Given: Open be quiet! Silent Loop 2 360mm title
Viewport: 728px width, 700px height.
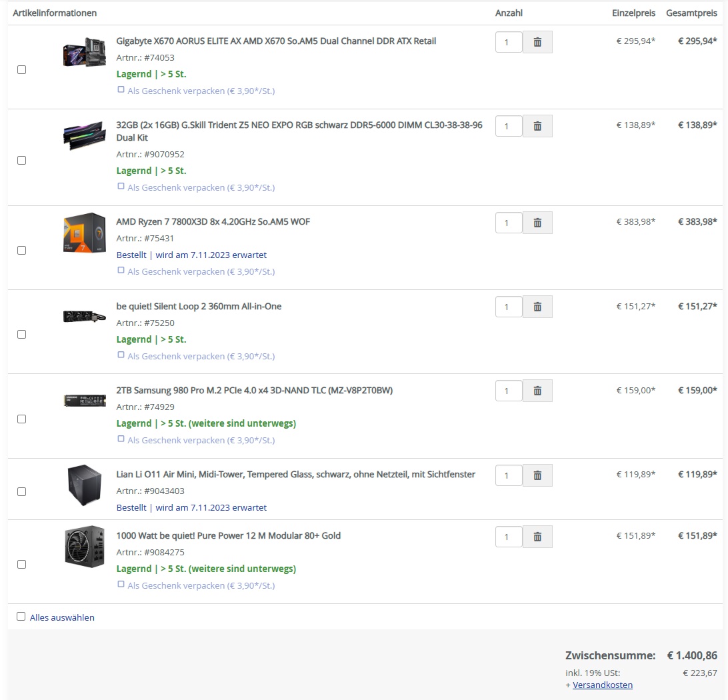Looking at the screenshot, I should pos(199,307).
